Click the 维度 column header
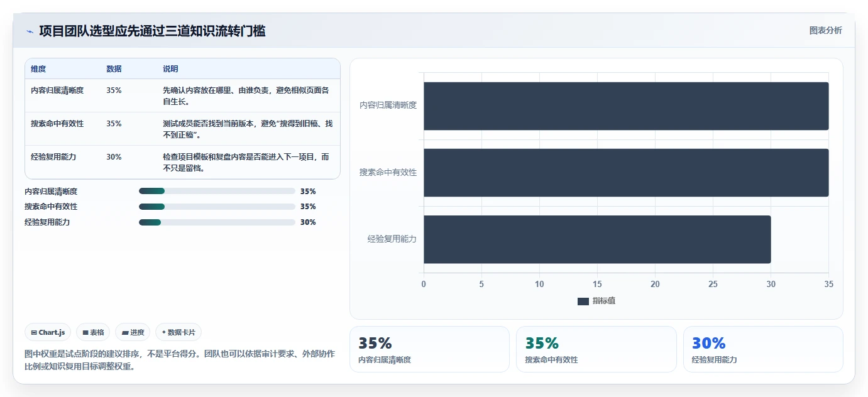The width and height of the screenshot is (868, 397). 38,69
